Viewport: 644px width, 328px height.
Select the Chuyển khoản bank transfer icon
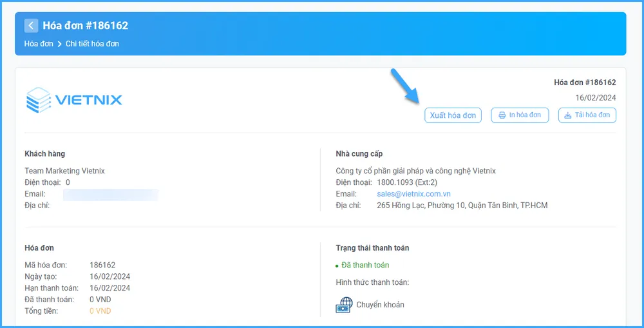tap(344, 305)
